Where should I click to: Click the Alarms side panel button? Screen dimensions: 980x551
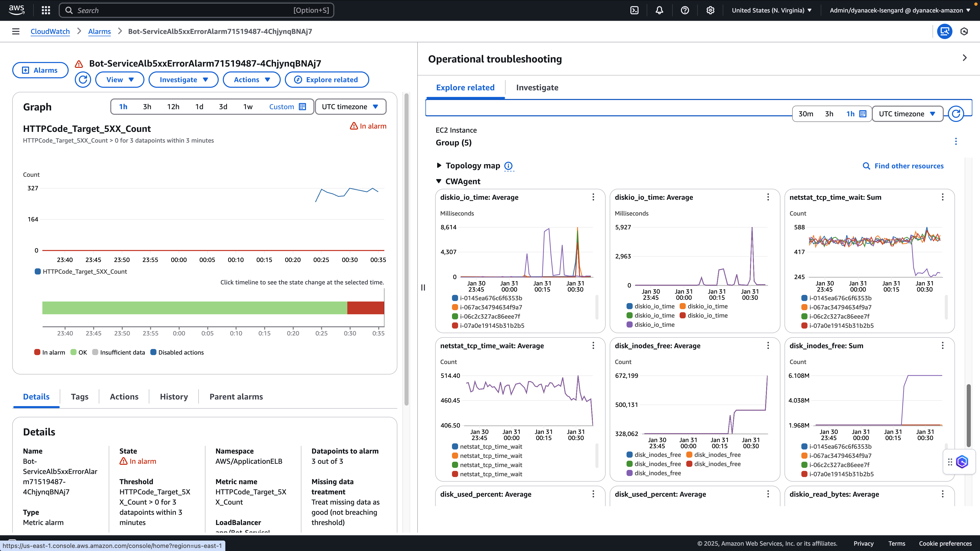pos(40,70)
